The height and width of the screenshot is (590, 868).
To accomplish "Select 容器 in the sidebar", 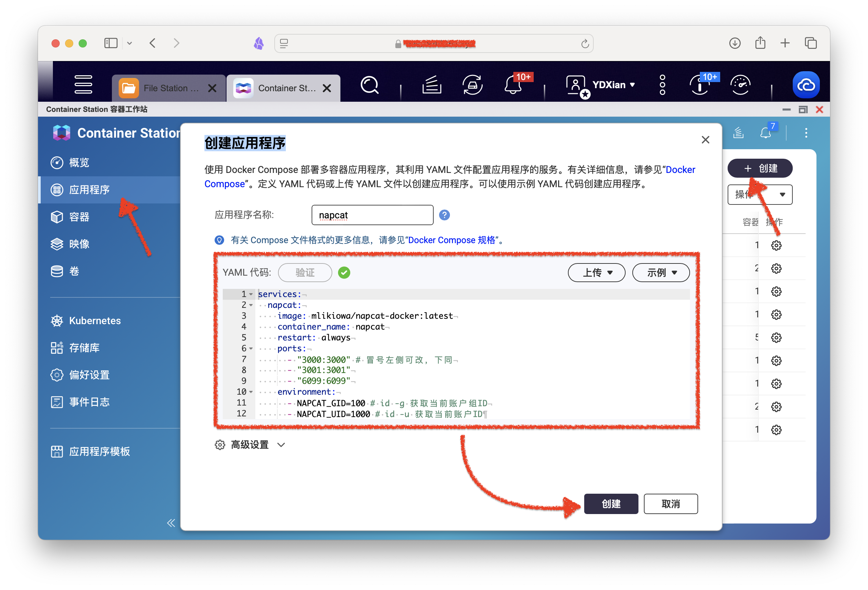I will tap(110, 217).
